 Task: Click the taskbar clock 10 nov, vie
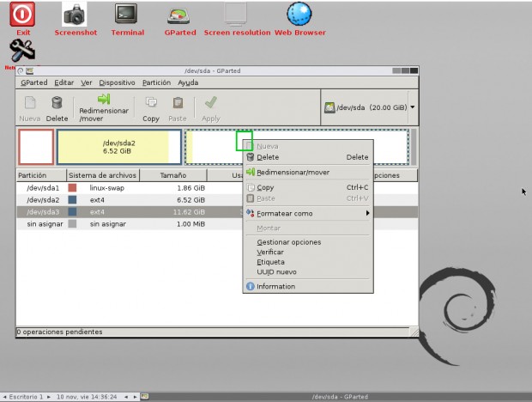[x=87, y=397]
